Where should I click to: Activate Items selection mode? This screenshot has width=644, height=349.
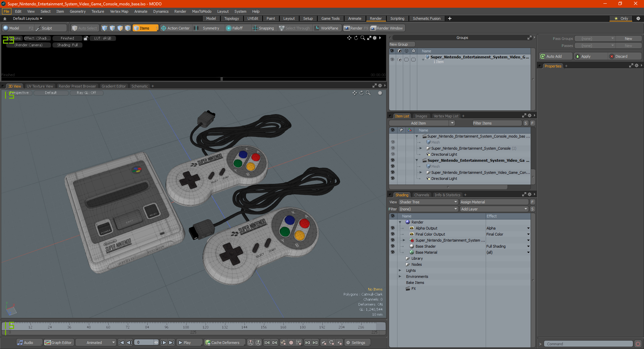click(x=145, y=28)
